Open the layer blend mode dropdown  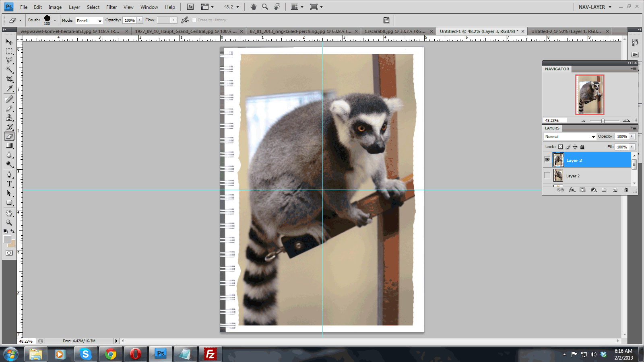pyautogui.click(x=570, y=137)
